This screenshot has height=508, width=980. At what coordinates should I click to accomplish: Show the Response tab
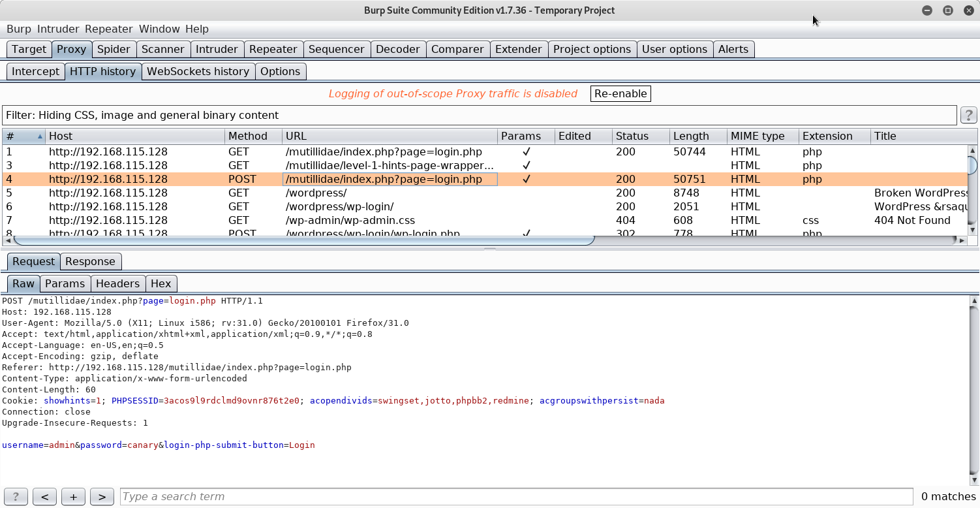(x=90, y=262)
